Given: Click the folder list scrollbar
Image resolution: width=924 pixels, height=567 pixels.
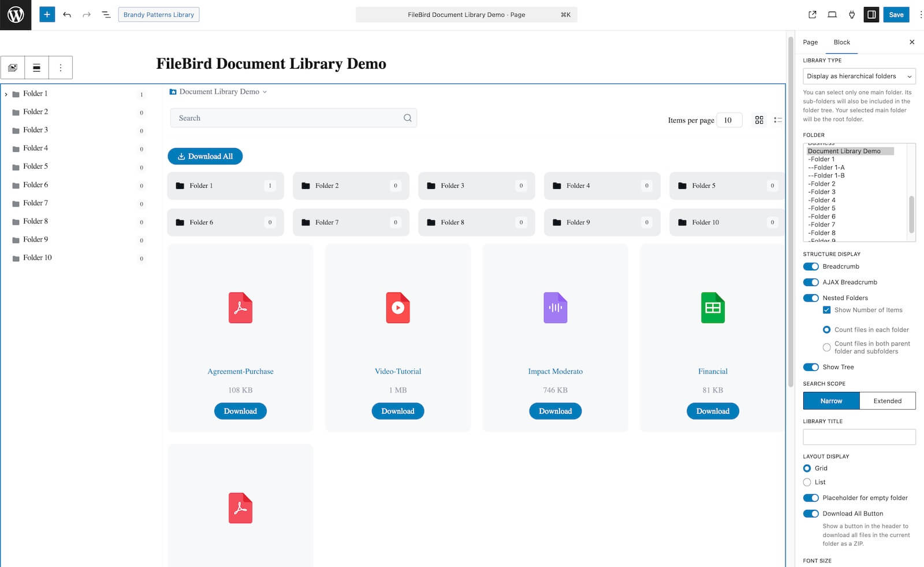Looking at the screenshot, I should (911, 214).
